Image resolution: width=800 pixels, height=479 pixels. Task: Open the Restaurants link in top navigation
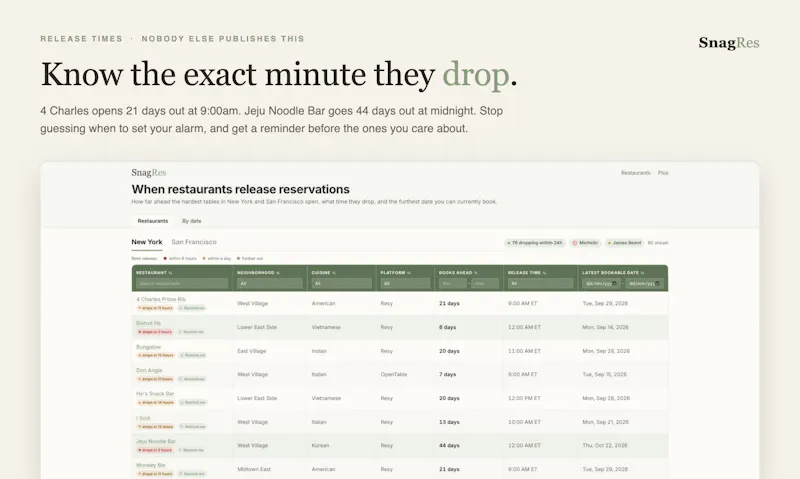click(x=635, y=173)
